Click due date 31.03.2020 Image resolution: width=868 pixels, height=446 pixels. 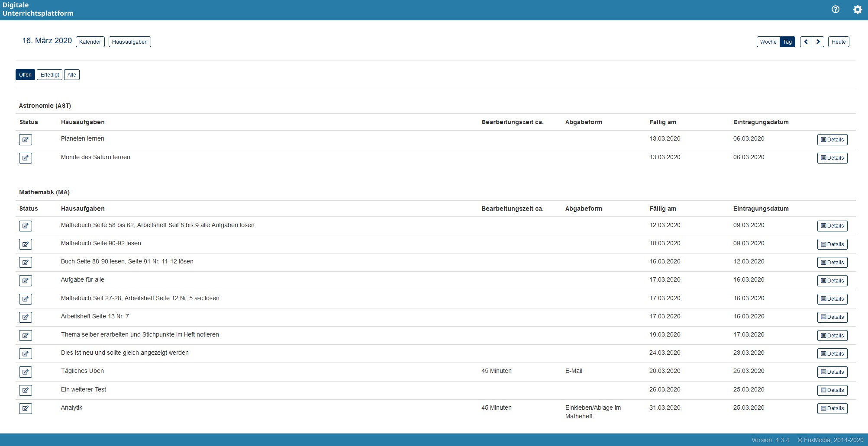(x=665, y=407)
